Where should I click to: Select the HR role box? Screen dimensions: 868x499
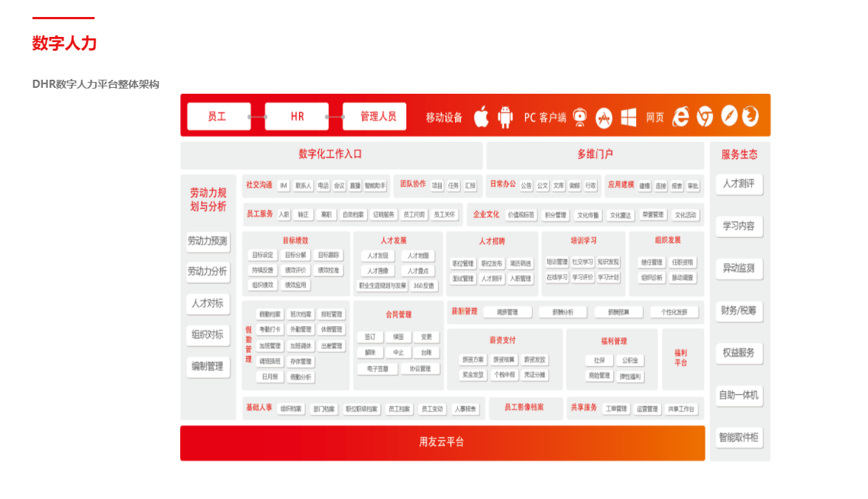coord(297,117)
